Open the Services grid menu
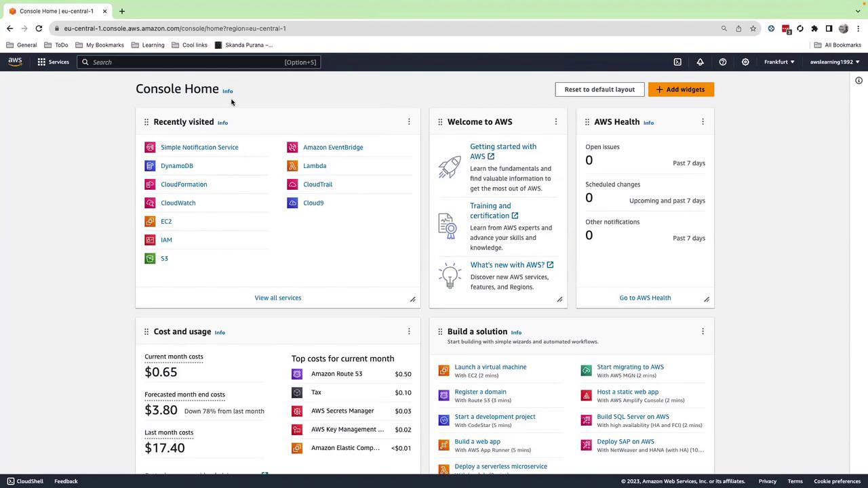Viewport: 868px width, 488px height. click(53, 62)
